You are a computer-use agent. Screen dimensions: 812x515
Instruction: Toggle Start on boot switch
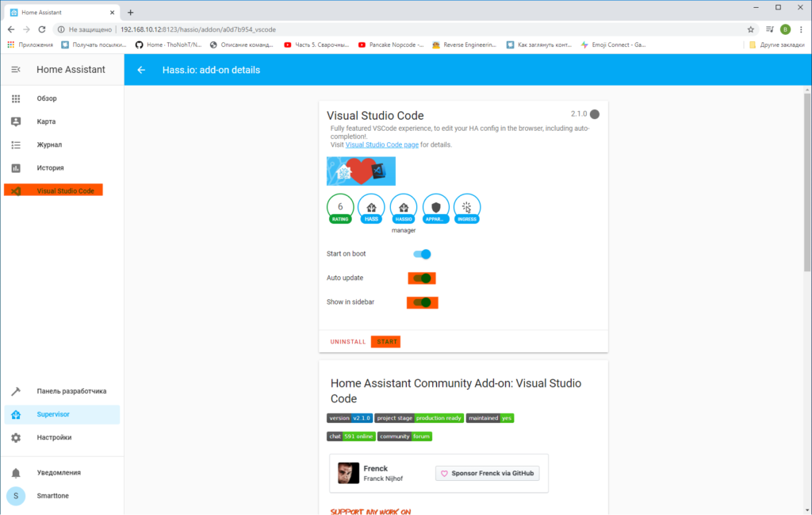(422, 254)
